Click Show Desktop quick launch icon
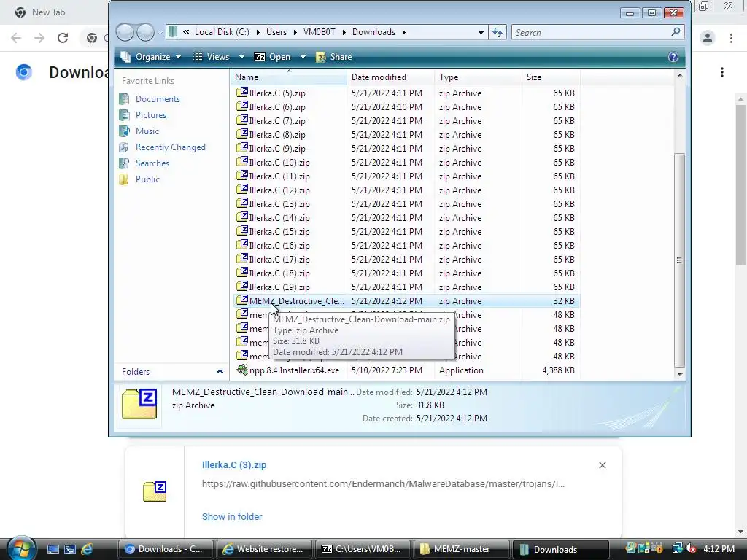The height and width of the screenshot is (560, 747). pyautogui.click(x=53, y=549)
